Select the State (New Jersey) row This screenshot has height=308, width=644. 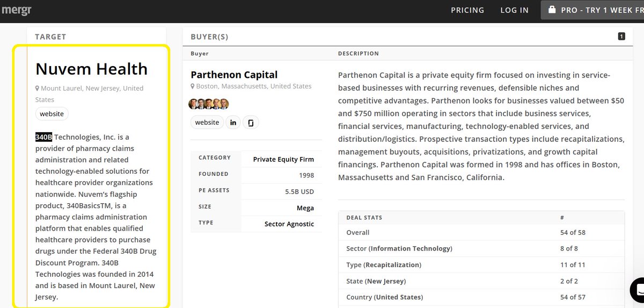481,281
